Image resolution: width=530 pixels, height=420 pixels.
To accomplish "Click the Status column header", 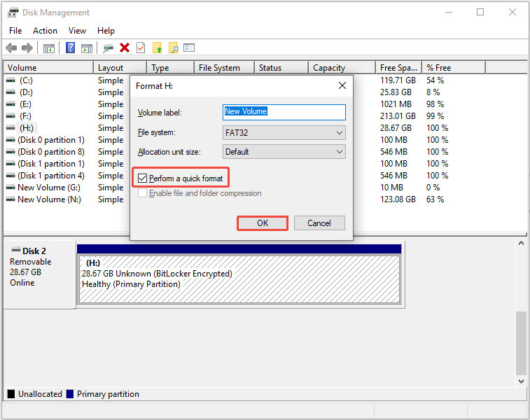I will point(281,68).
